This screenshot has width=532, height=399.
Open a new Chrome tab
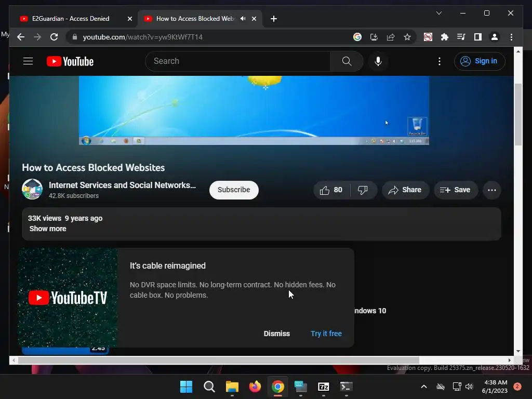pos(273,19)
